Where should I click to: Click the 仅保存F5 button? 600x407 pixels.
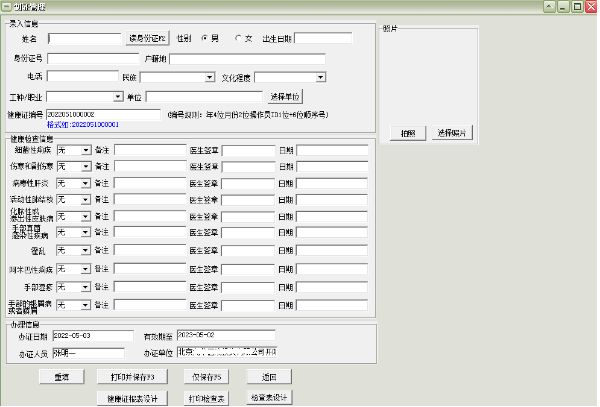[x=208, y=377]
